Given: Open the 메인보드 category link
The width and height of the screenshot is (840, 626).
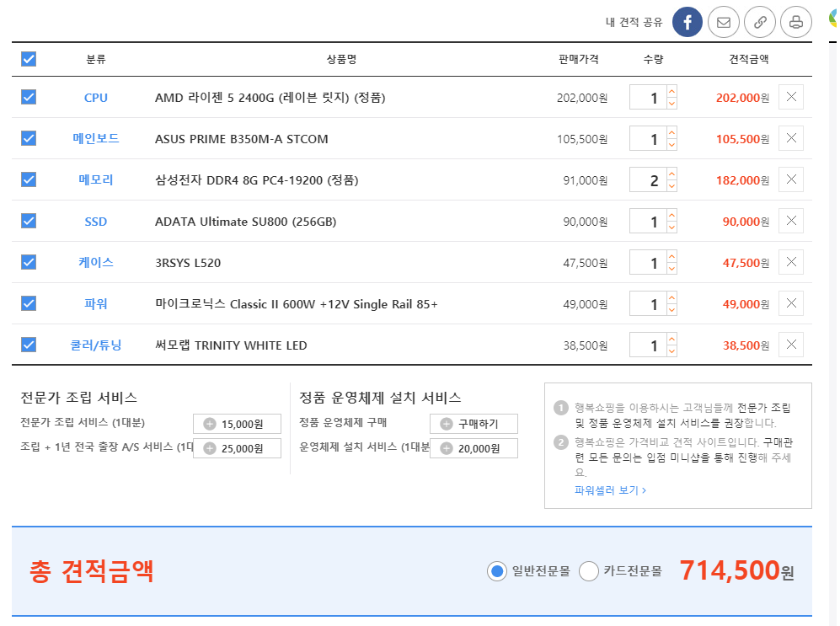Looking at the screenshot, I should point(96,139).
